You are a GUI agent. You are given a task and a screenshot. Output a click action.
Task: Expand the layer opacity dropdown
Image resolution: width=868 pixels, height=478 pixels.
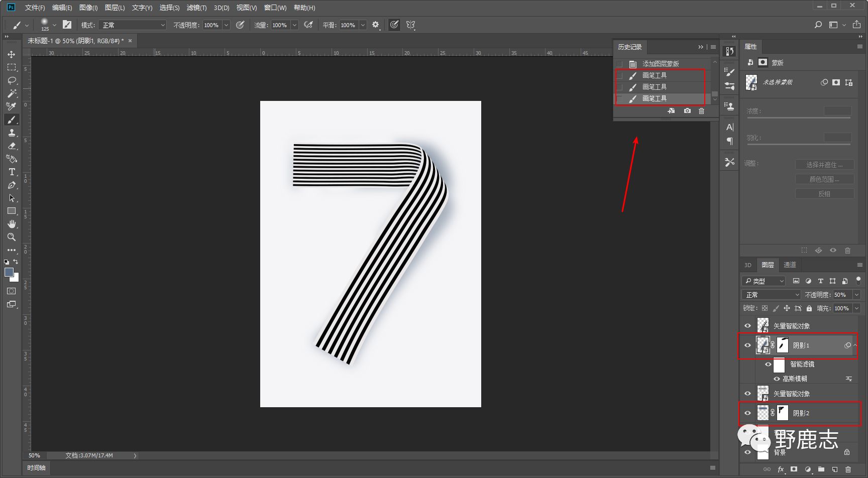click(856, 295)
